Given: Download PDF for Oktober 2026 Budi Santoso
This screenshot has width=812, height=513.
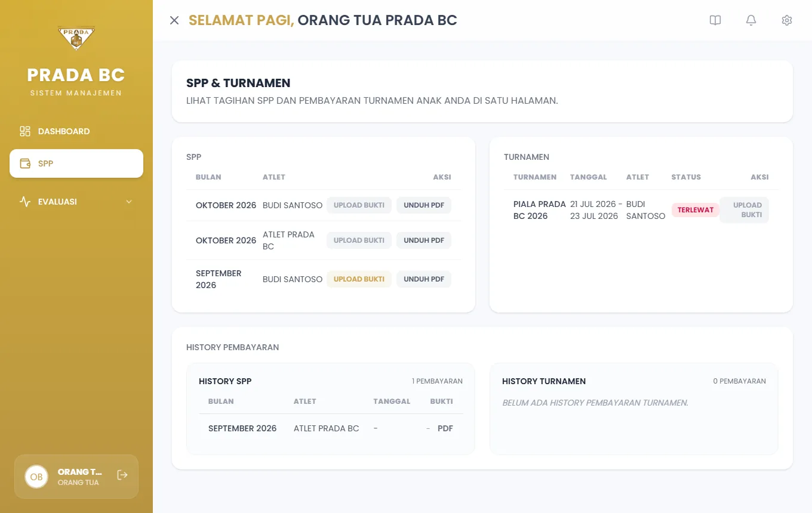Looking at the screenshot, I should [x=424, y=205].
